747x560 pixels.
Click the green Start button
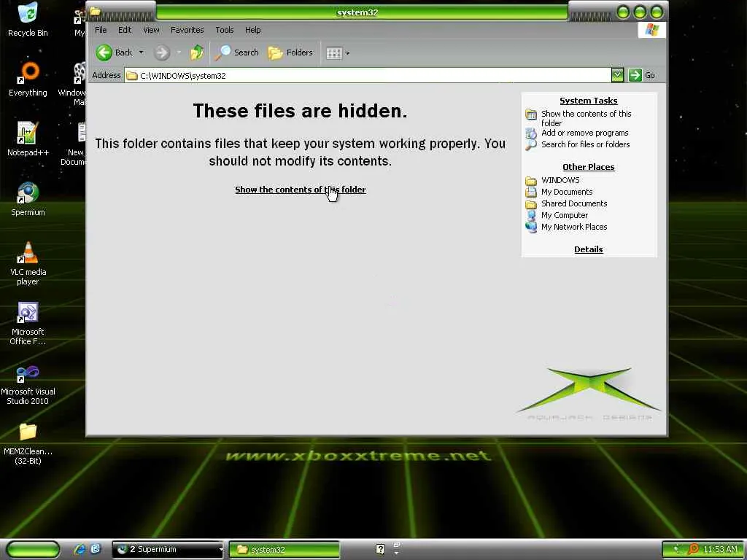point(33,550)
